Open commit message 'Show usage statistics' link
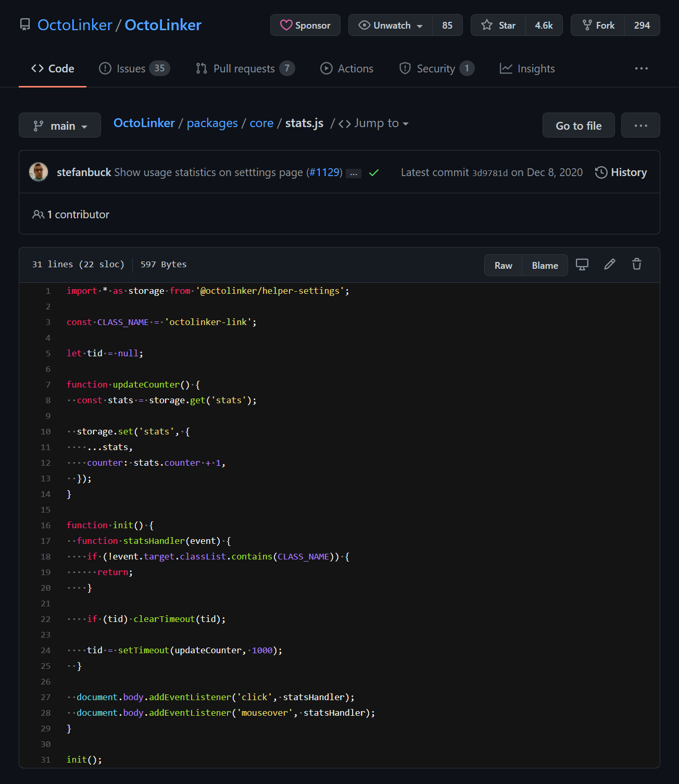Viewport: 679px width, 784px height. 208,172
